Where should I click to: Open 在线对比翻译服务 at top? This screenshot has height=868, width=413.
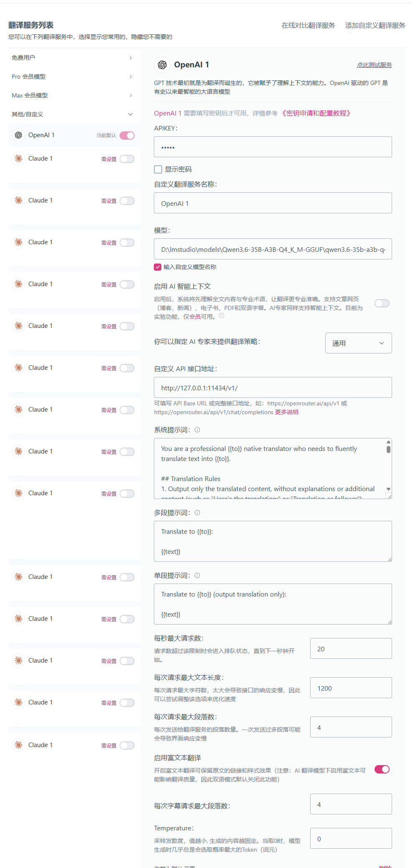[x=308, y=26]
